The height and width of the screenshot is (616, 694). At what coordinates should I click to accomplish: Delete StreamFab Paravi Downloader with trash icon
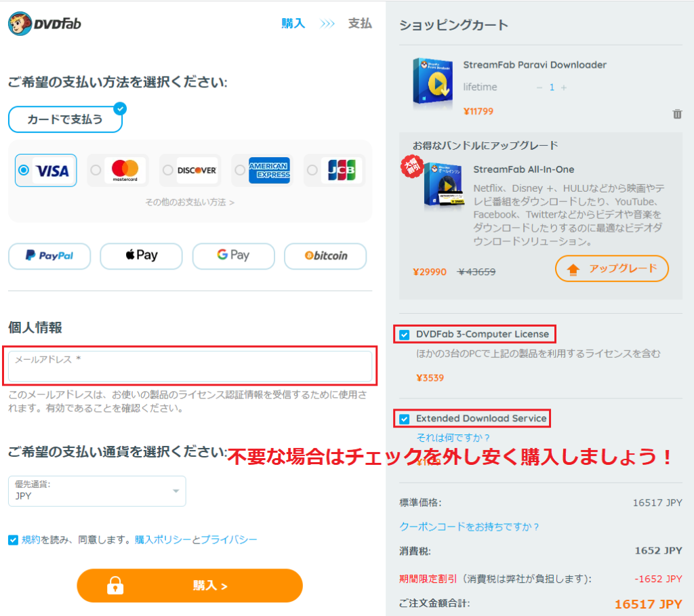677,114
